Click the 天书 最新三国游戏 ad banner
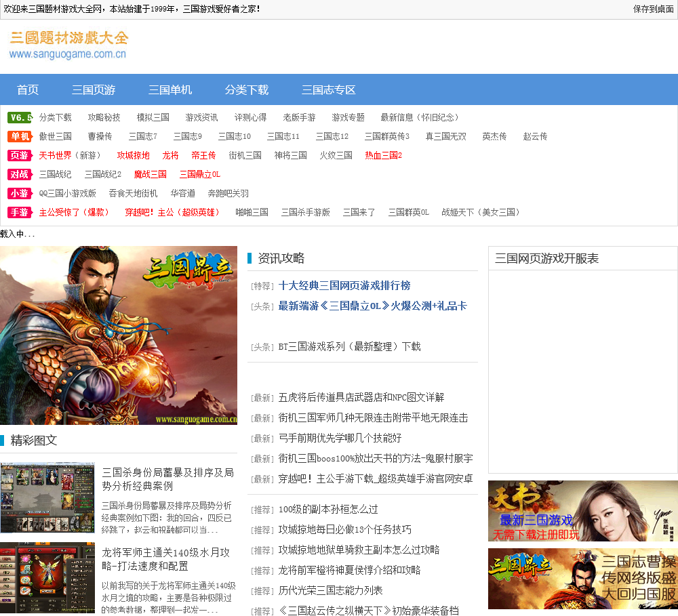The height and width of the screenshot is (616, 678). click(583, 511)
